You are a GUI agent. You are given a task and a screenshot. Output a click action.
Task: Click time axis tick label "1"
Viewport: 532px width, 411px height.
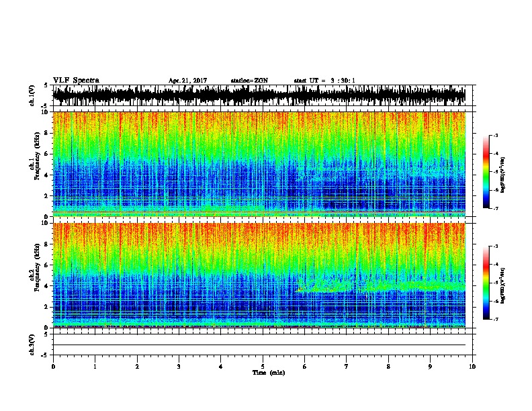click(95, 367)
